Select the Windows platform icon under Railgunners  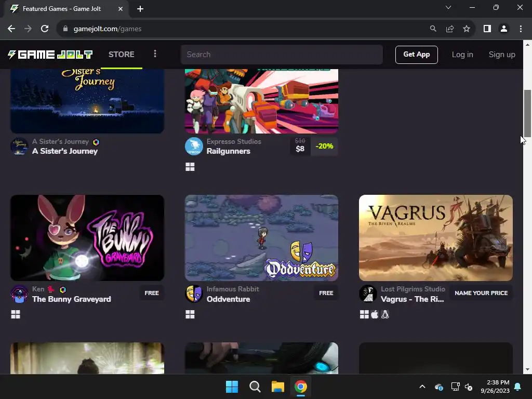pos(190,167)
